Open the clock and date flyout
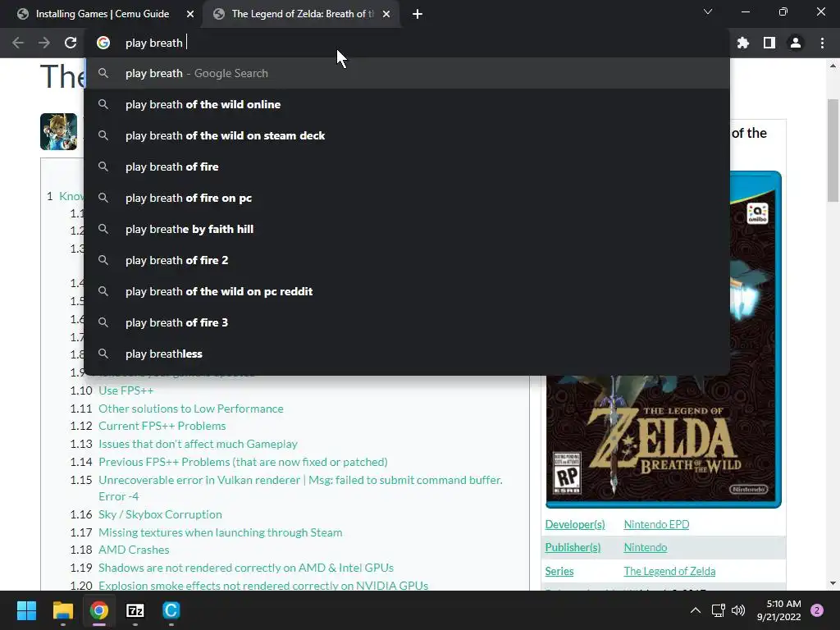The image size is (840, 630). point(779,610)
